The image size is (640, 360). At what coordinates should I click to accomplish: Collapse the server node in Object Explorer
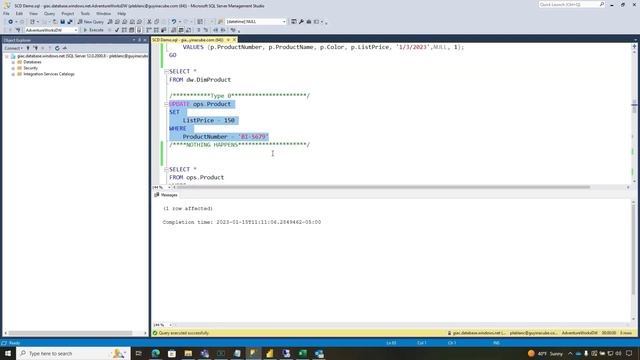tap(7, 56)
